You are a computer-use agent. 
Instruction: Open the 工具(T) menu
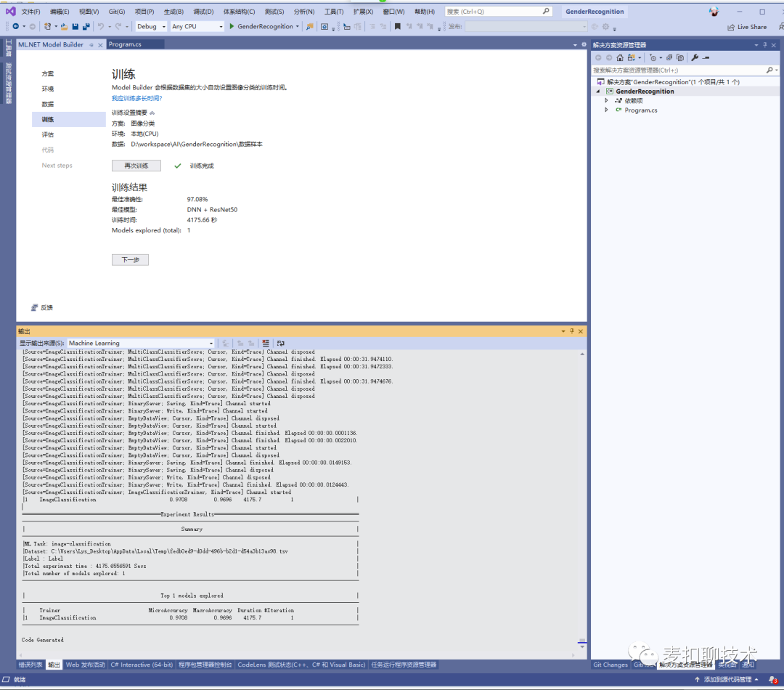(334, 12)
